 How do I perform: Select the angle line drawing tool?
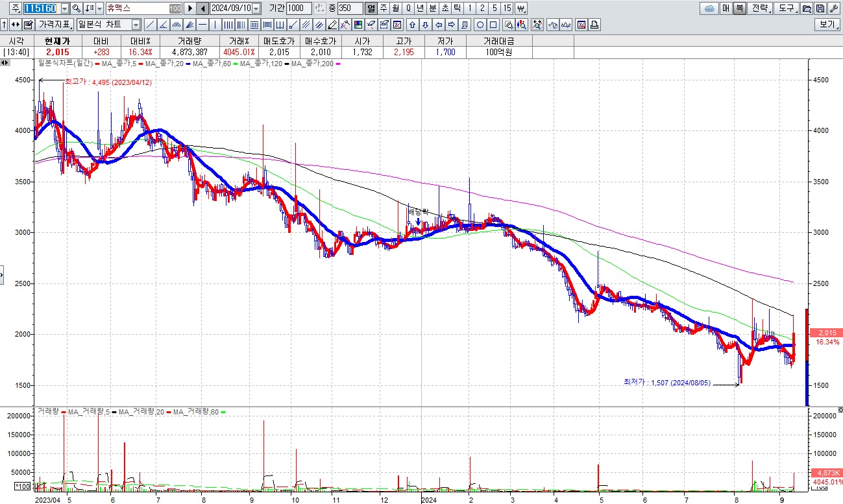164,25
